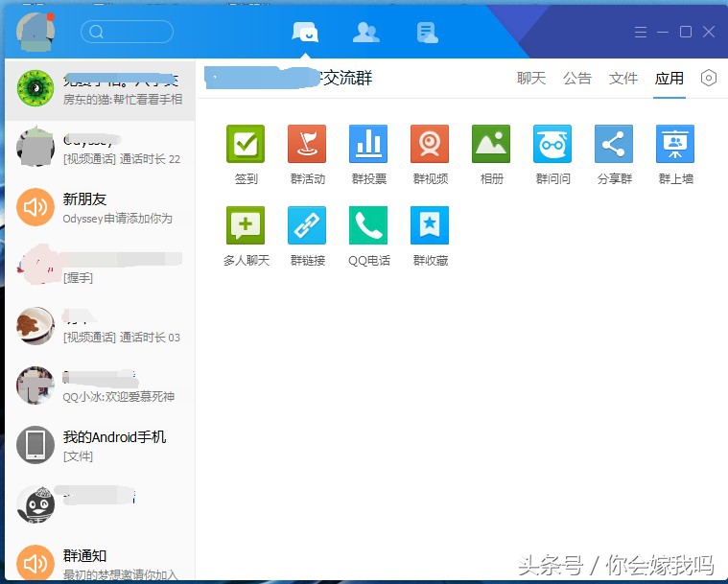The height and width of the screenshot is (584, 728).
Task: Open the chat showing 通话时长 22
Action: [x=100, y=149]
